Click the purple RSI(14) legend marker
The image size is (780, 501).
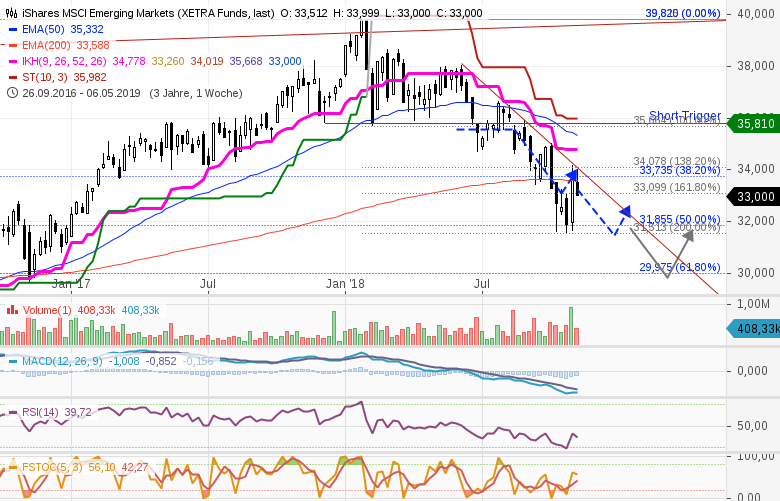point(13,412)
